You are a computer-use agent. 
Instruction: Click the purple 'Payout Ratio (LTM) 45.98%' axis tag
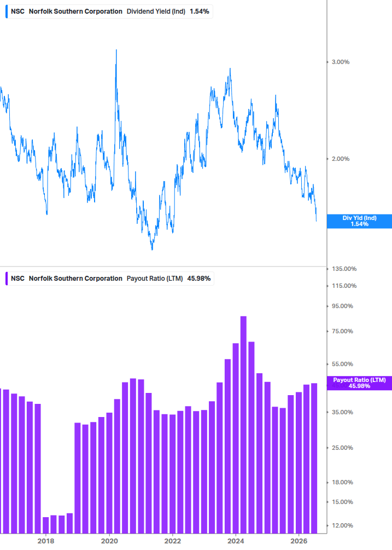(359, 383)
